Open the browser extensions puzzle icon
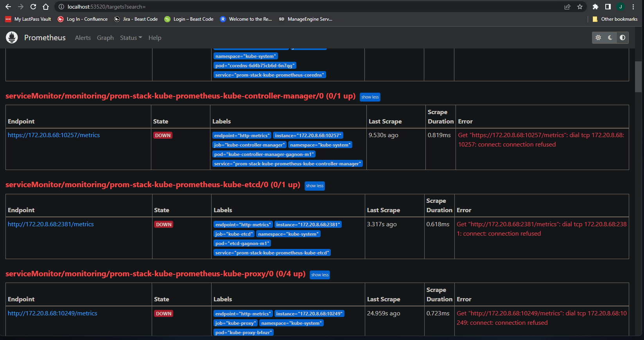Image resolution: width=644 pixels, height=340 pixels. [596, 7]
